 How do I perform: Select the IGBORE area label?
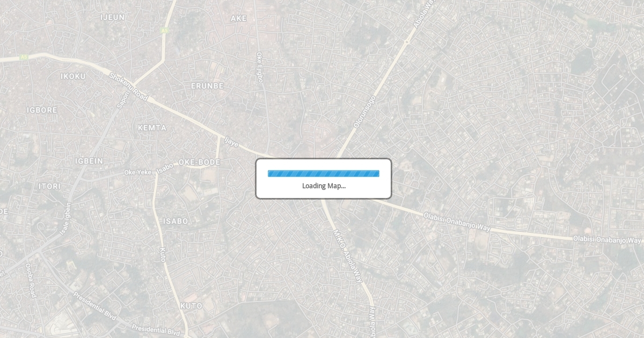(42, 110)
